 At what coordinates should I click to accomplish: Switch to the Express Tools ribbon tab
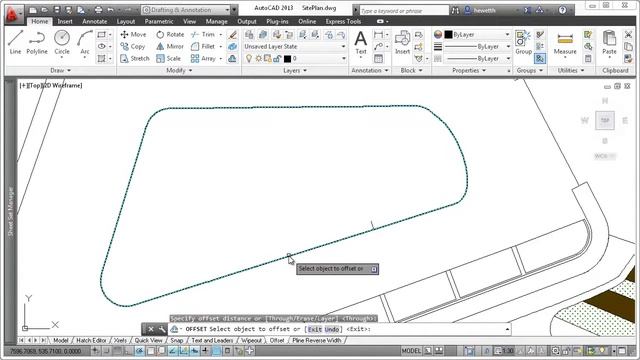343,21
